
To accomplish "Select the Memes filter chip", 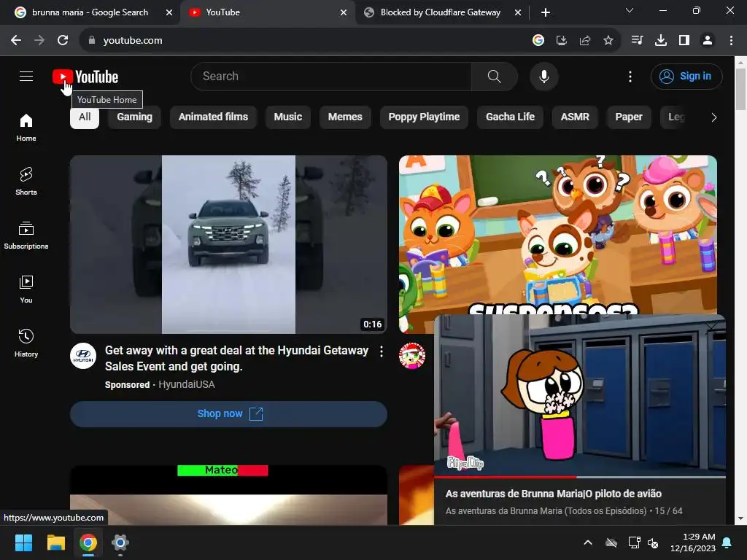I will pyautogui.click(x=345, y=117).
